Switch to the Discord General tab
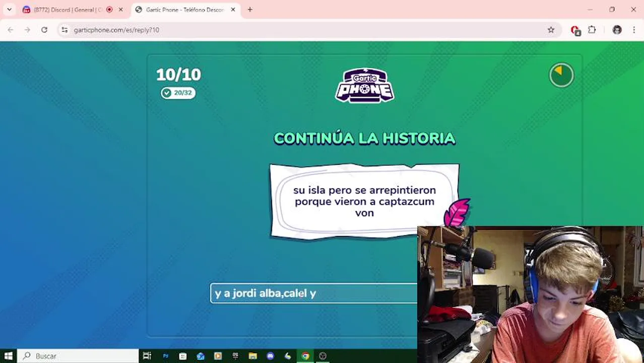This screenshot has height=363, width=644. pyautogui.click(x=68, y=10)
